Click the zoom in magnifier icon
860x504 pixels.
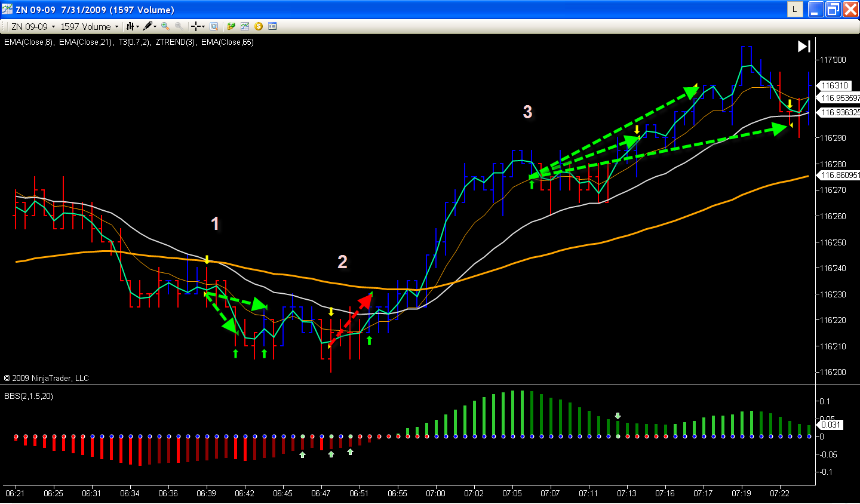(165, 26)
